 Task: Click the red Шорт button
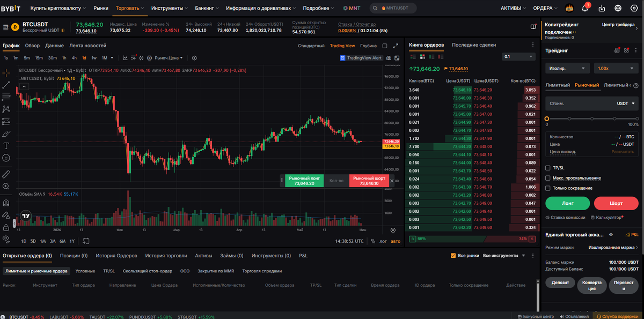617,203
